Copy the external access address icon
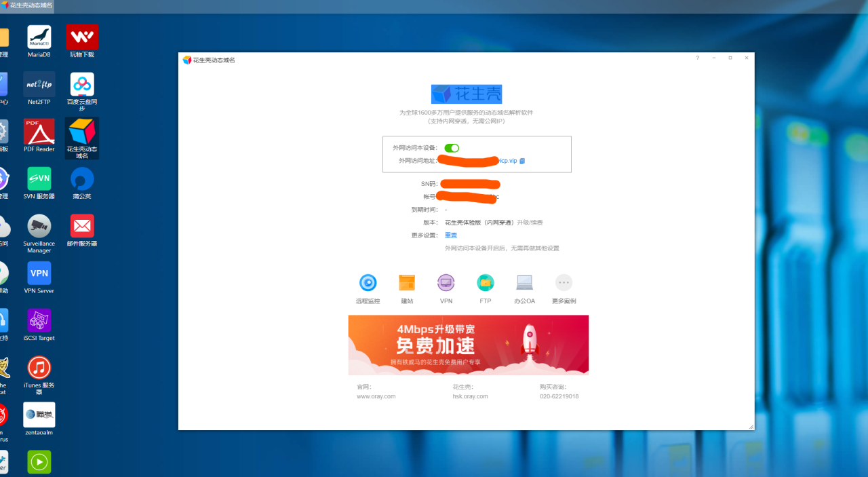This screenshot has height=477, width=868. [522, 161]
